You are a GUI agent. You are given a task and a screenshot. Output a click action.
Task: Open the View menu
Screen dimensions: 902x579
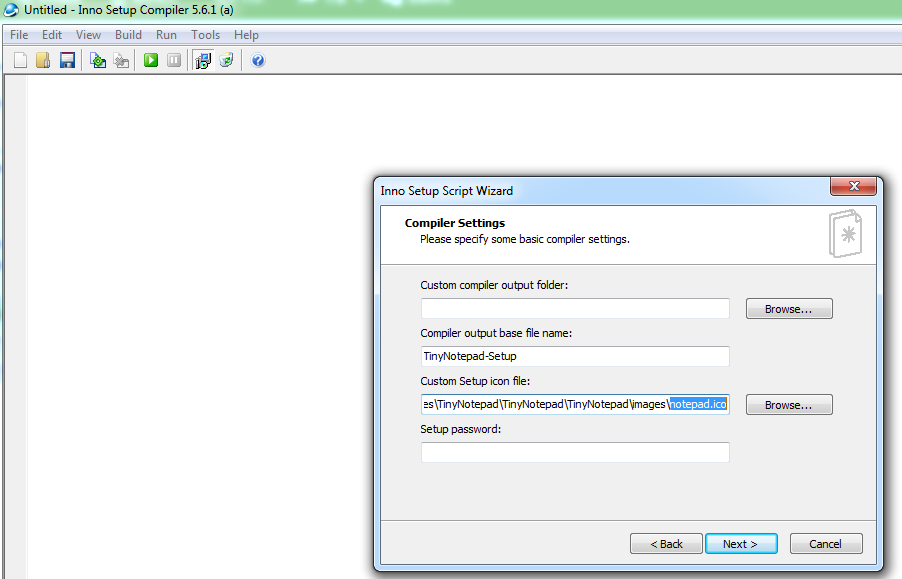[x=88, y=35]
